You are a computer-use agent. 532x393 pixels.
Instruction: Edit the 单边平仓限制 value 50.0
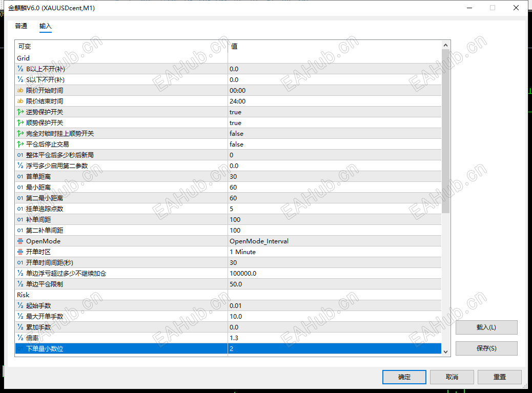pyautogui.click(x=335, y=284)
